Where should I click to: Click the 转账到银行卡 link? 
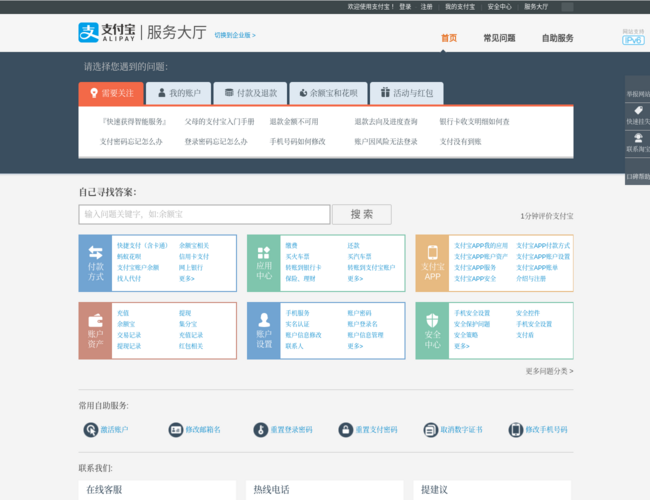pyautogui.click(x=303, y=268)
